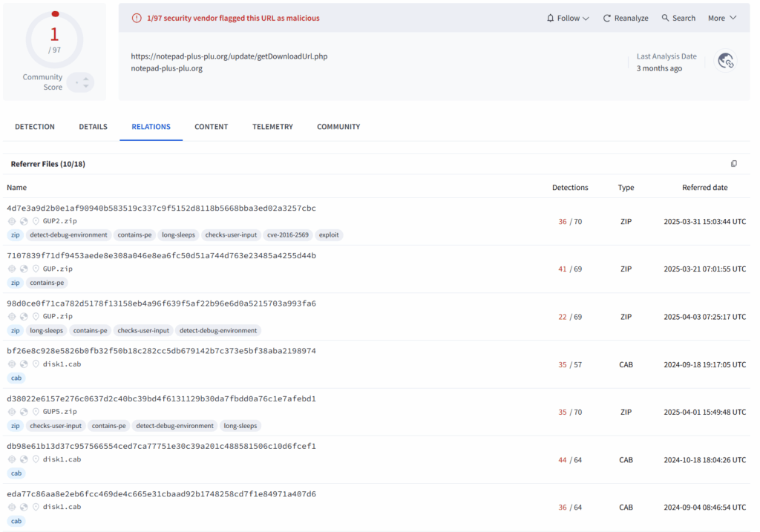Open hash 98d0ce0f71ca782d file link
Image resolution: width=760 pixels, height=532 pixels.
(x=161, y=303)
